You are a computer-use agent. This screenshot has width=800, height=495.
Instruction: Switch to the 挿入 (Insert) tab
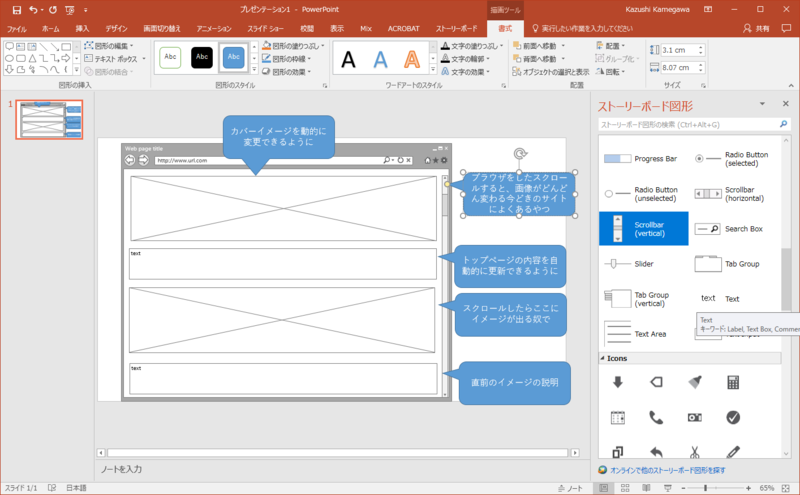pyautogui.click(x=82, y=29)
